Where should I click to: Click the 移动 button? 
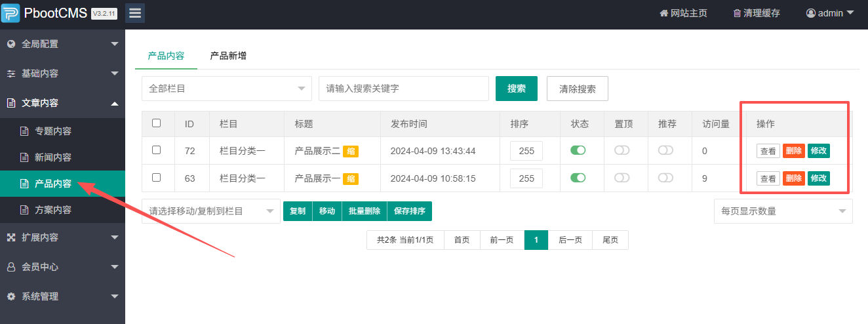(x=327, y=211)
